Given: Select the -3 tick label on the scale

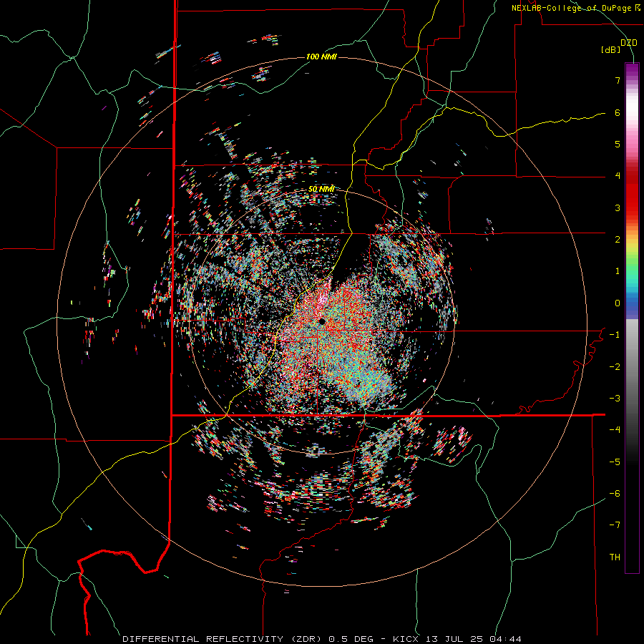Looking at the screenshot, I should [615, 399].
